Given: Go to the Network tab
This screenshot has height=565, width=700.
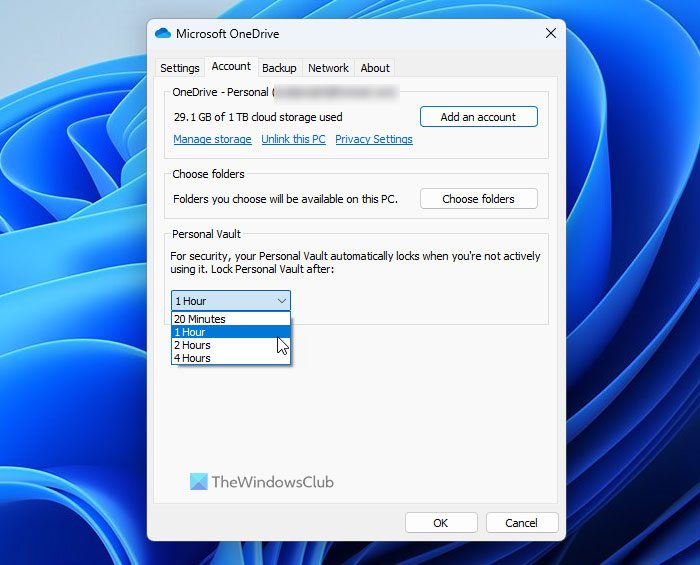Looking at the screenshot, I should [328, 68].
